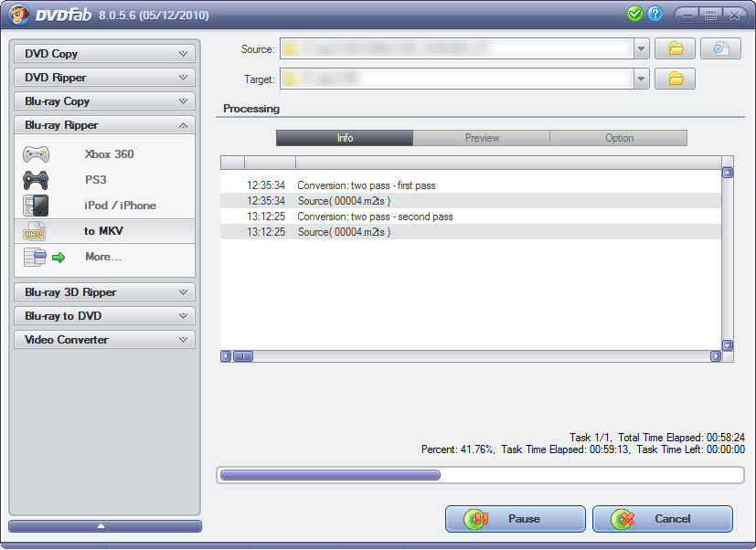Expand the Blu-ray to DVD section
Image resolution: width=756 pixels, height=550 pixels.
tap(104, 316)
